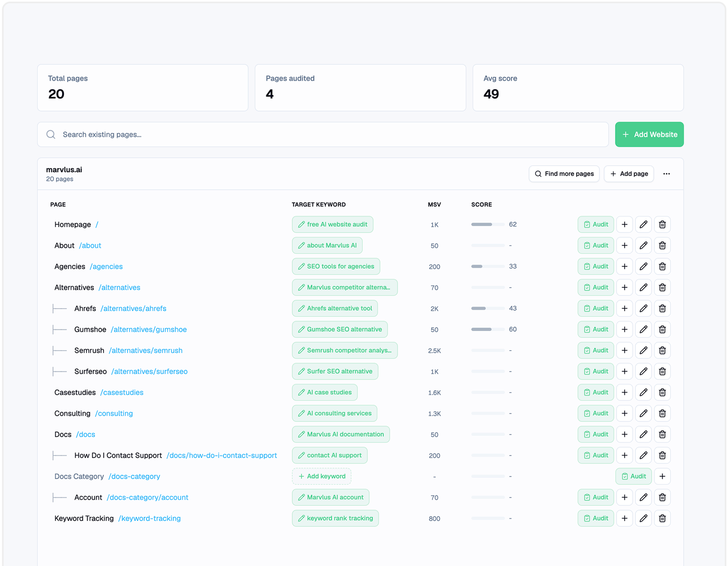Edit the How Do I Contact Support page
Image resolution: width=728 pixels, height=566 pixels.
[x=643, y=456]
